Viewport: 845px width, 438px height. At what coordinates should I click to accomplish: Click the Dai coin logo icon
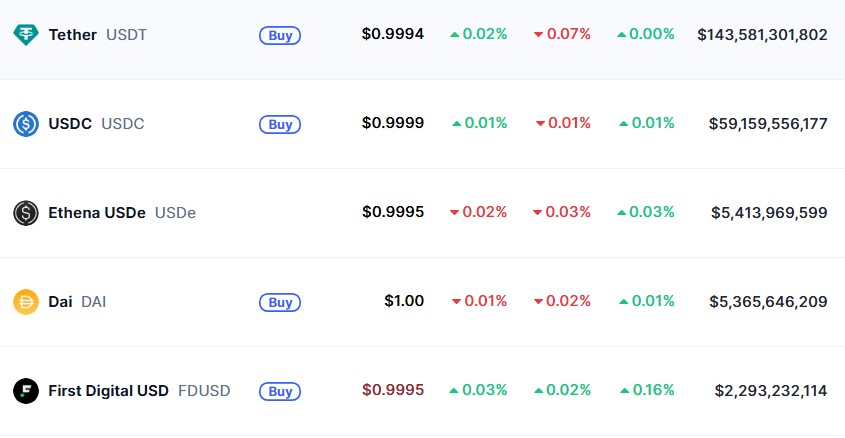26,302
